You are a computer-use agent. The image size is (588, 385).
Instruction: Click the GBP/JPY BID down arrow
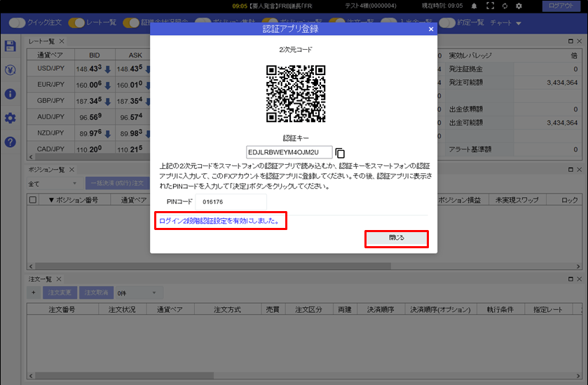pyautogui.click(x=108, y=101)
